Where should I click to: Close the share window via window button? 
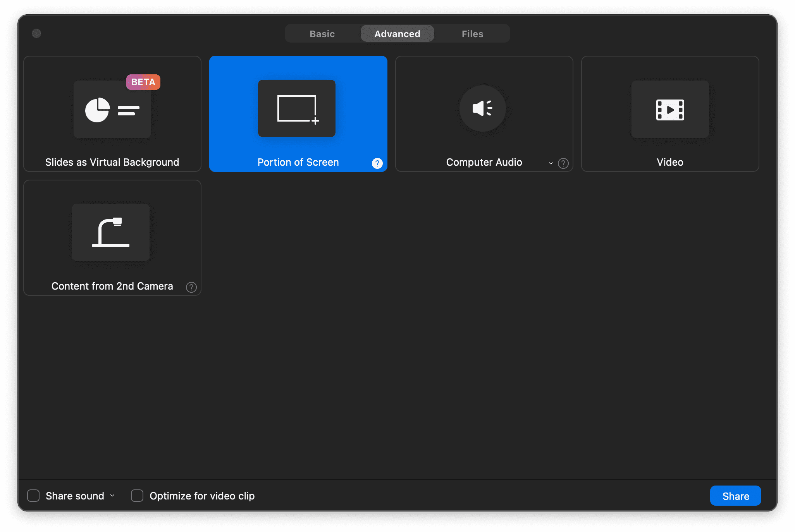pos(36,33)
